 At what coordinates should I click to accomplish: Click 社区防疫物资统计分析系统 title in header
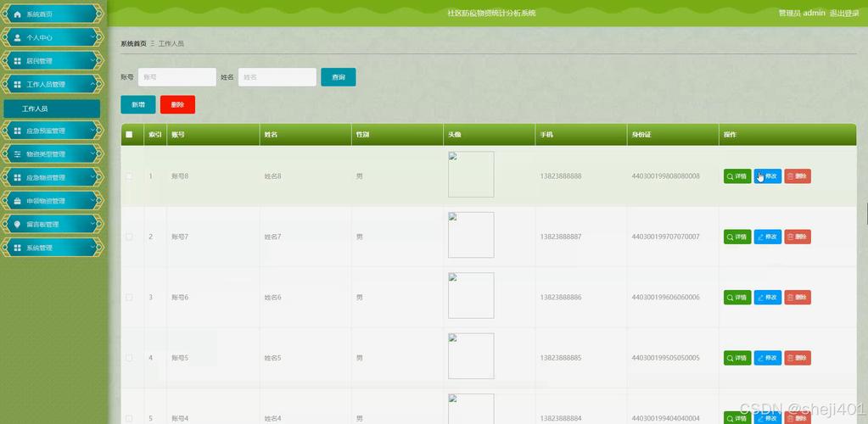[x=491, y=13]
